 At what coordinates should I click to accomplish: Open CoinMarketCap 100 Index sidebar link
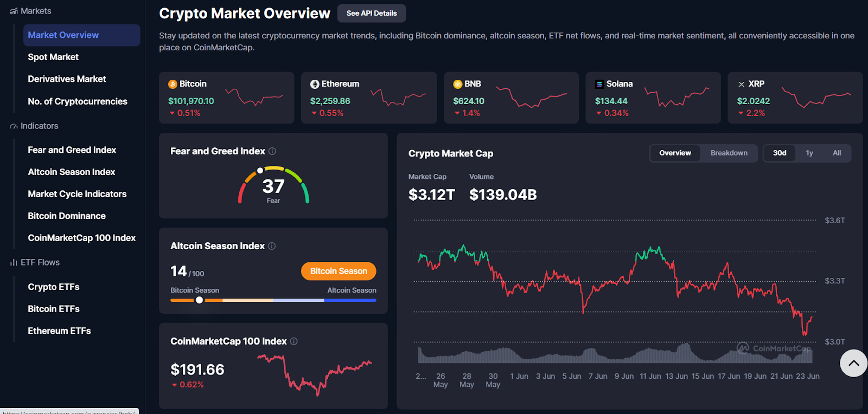tap(82, 238)
